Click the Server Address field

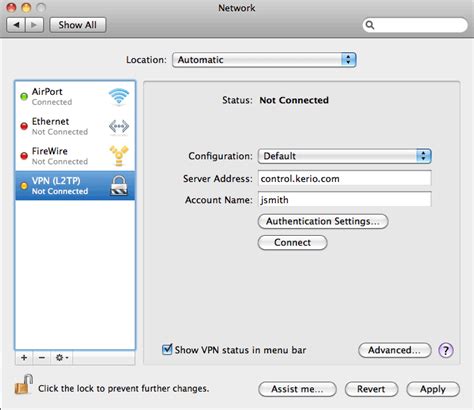344,179
